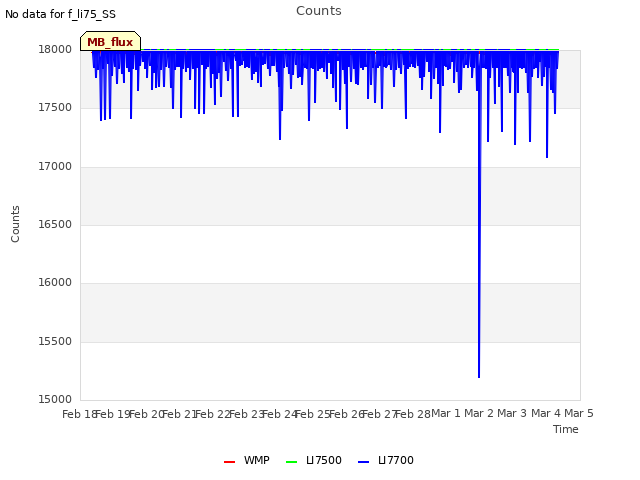
Task: Click the blue LI7700 legend color marker
Action: 363,462
